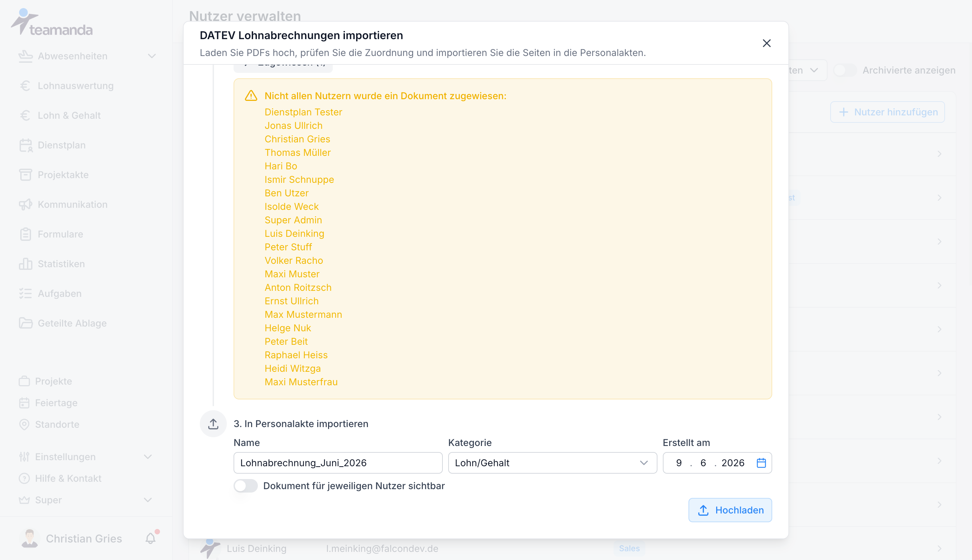Image resolution: width=972 pixels, height=560 pixels.
Task: Click the Hochladen upload button
Action: click(730, 510)
